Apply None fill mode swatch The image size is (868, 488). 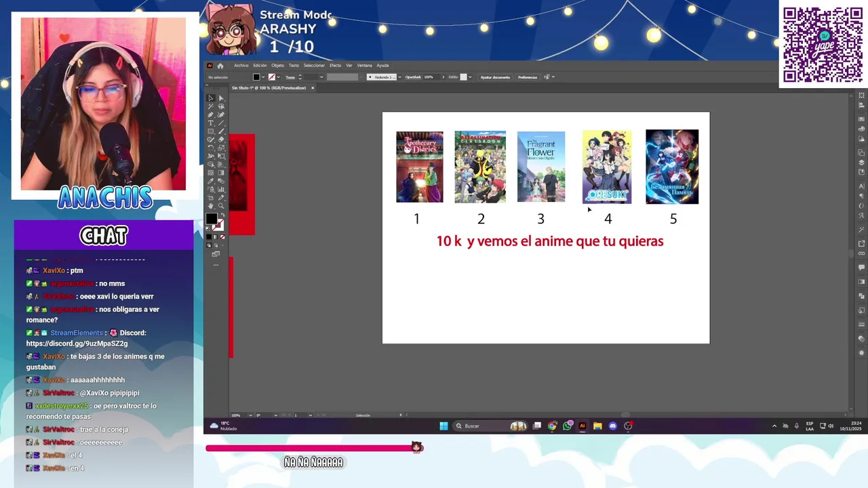click(x=222, y=237)
